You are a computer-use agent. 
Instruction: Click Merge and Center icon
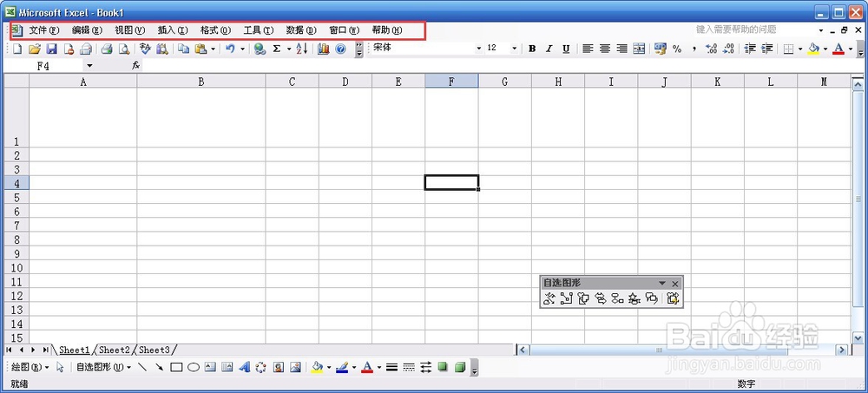[640, 49]
